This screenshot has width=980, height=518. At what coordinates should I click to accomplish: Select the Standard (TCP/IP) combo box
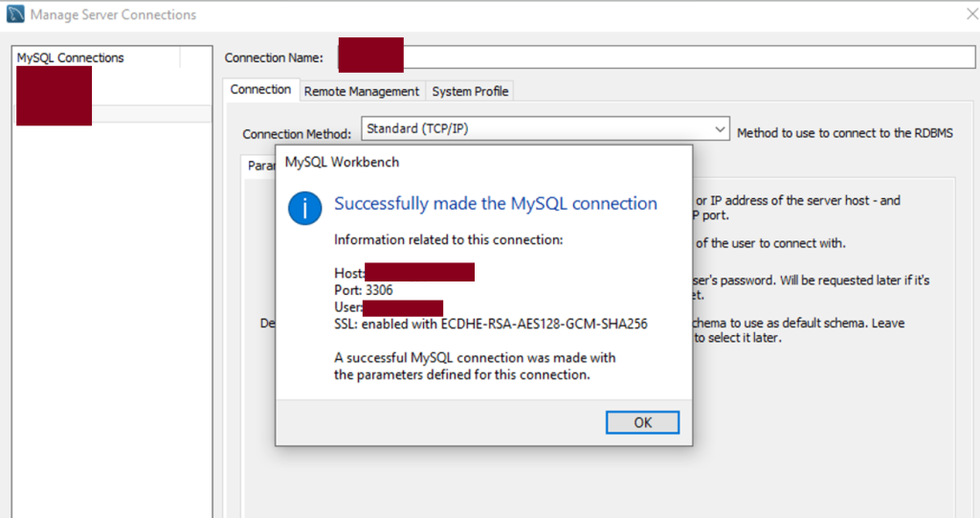545,128
